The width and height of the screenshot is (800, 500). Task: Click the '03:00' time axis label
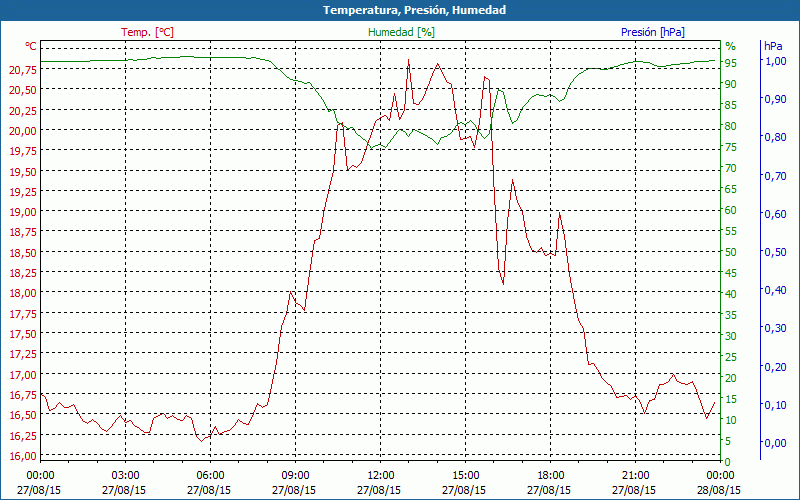click(x=124, y=476)
